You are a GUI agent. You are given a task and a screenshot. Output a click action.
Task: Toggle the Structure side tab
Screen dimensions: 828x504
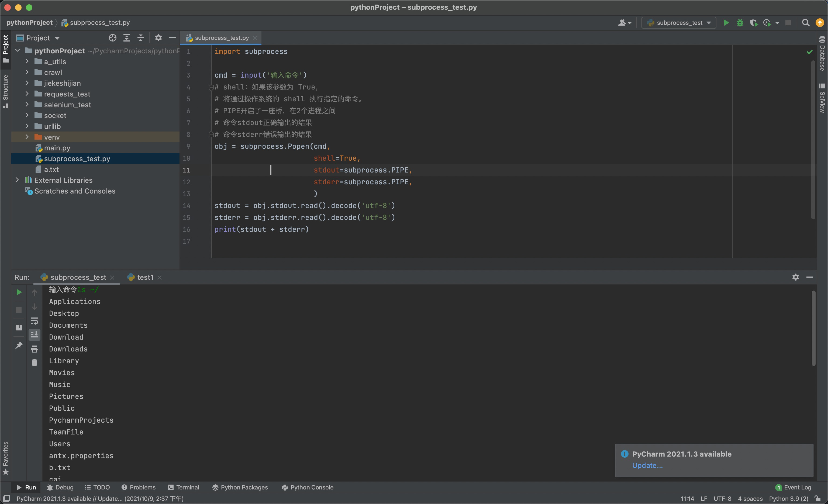click(5, 91)
